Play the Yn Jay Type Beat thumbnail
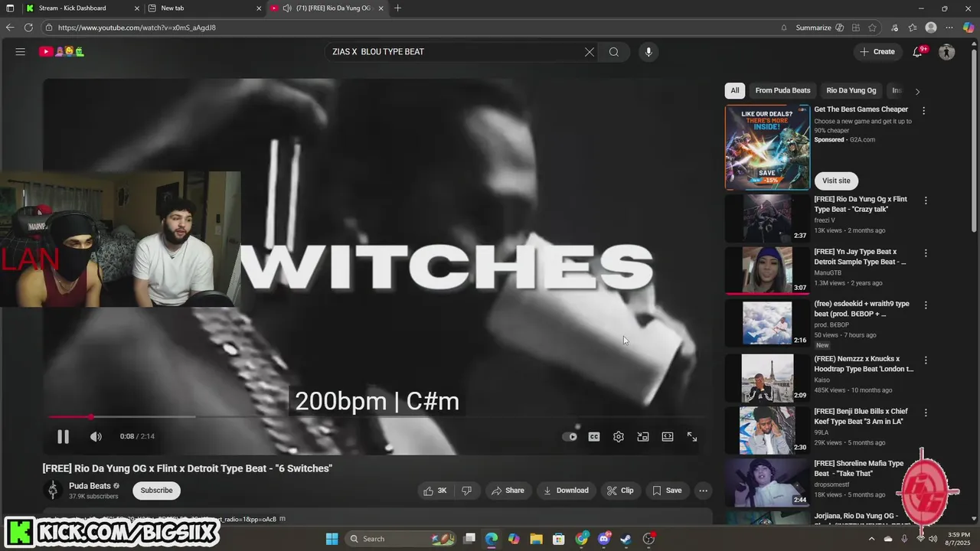 click(x=767, y=270)
